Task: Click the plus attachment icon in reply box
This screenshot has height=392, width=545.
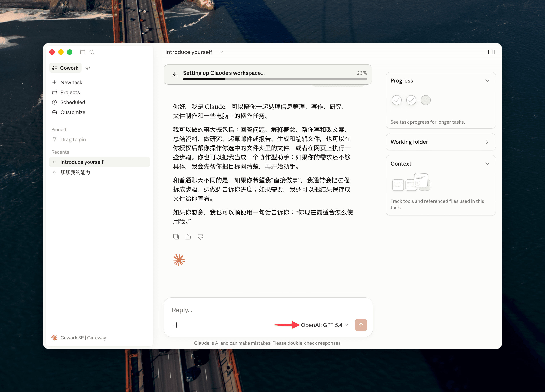Action: click(x=176, y=325)
